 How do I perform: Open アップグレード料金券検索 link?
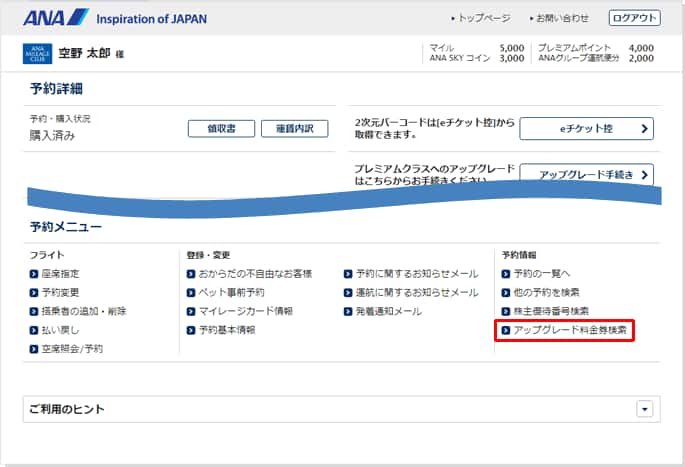pyautogui.click(x=569, y=330)
